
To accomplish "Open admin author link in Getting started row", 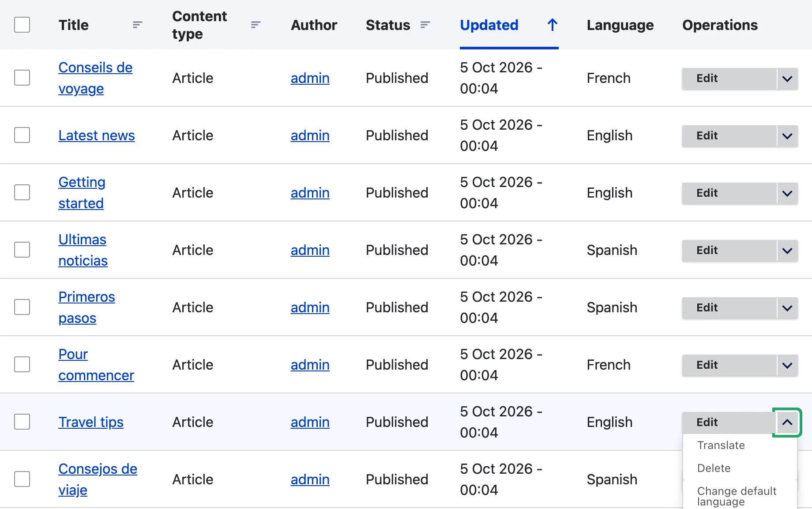I will point(310,193).
